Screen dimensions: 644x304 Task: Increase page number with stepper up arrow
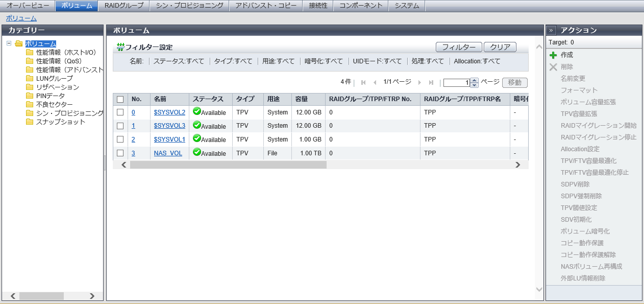click(475, 80)
